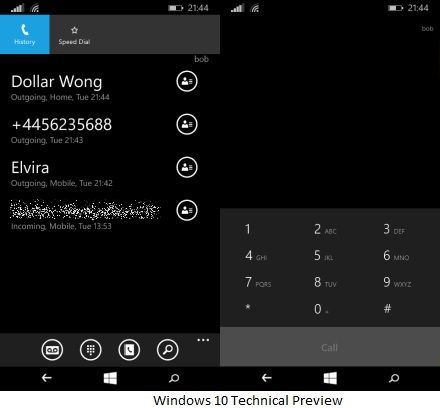Switch to the Speed Dial tab
This screenshot has width=440, height=408.
pos(74,34)
